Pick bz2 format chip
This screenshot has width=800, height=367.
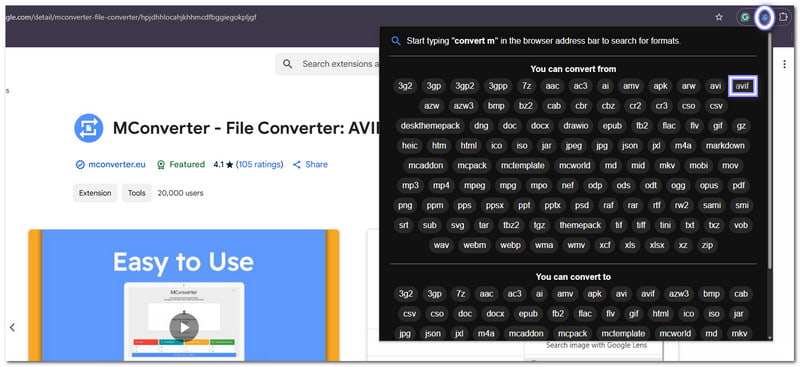[x=526, y=106]
